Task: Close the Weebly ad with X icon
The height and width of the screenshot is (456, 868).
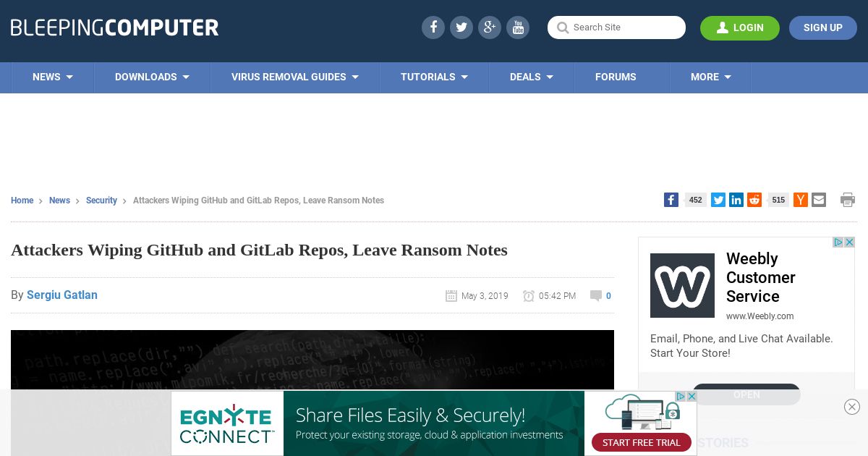Action: point(850,242)
